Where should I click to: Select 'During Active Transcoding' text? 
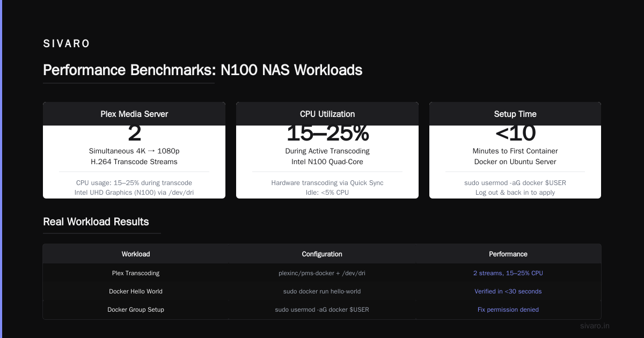coord(327,151)
